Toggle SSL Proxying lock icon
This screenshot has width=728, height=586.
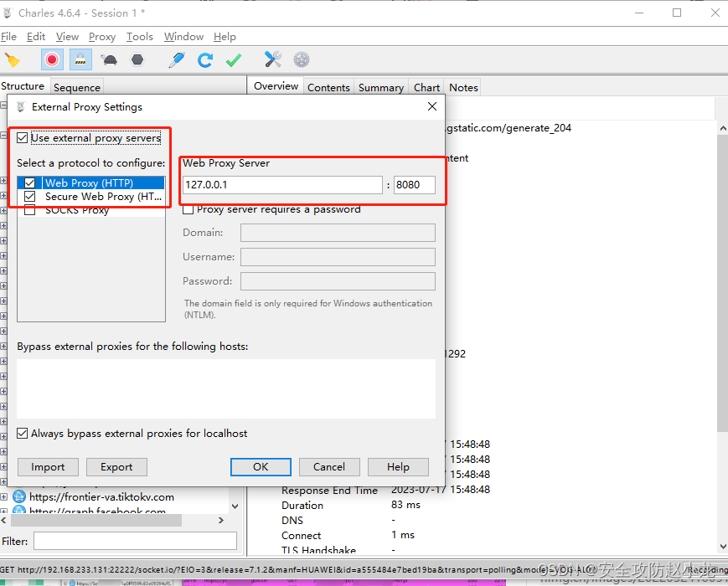pos(80,59)
